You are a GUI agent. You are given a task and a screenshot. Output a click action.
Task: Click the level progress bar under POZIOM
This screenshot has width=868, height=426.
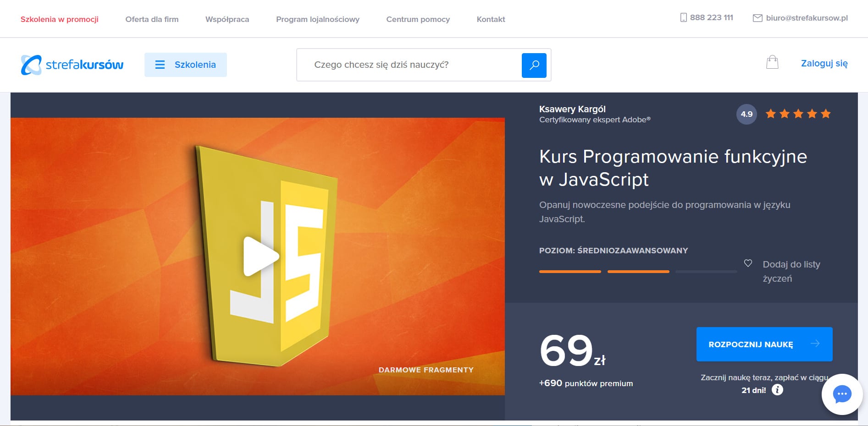coord(637,271)
